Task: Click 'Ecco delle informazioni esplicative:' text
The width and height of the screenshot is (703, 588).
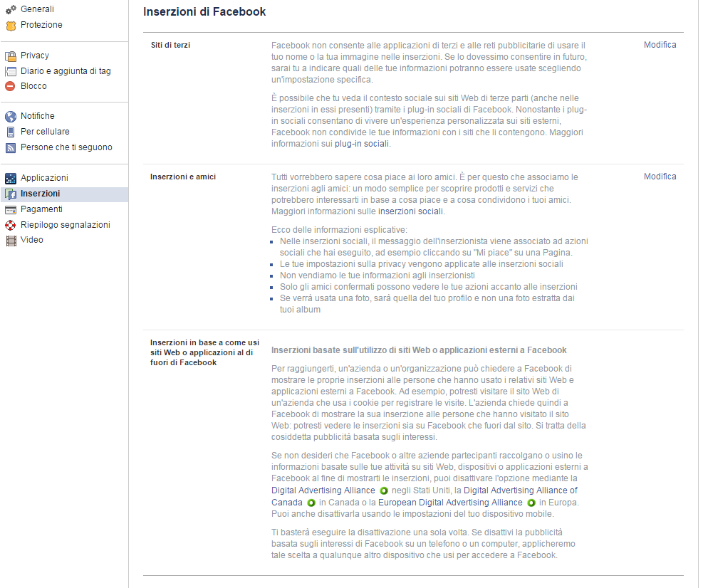Action: pyautogui.click(x=339, y=230)
